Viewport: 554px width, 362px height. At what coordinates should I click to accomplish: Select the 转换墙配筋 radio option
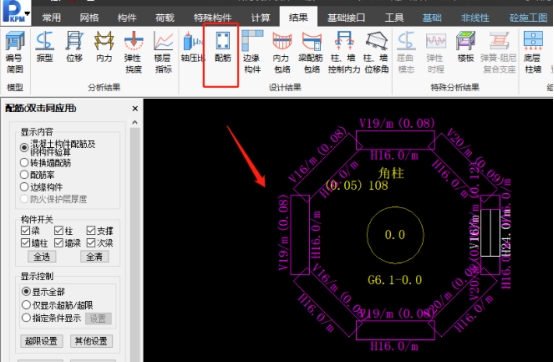(x=24, y=163)
